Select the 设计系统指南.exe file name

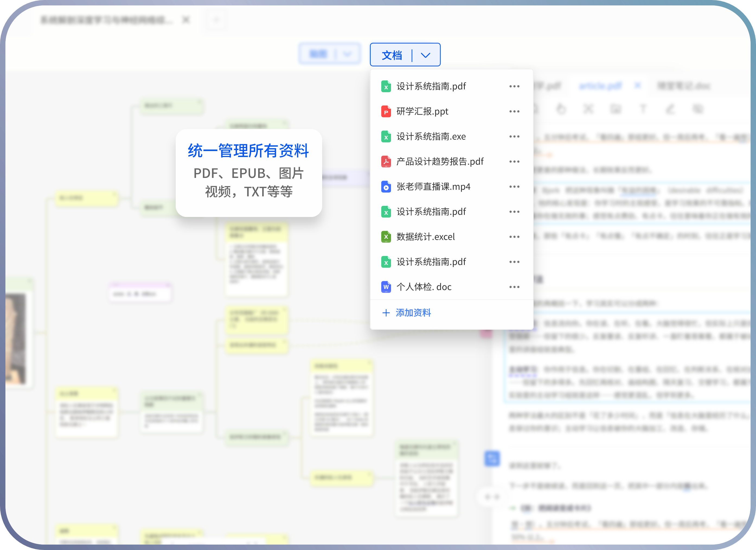click(431, 136)
